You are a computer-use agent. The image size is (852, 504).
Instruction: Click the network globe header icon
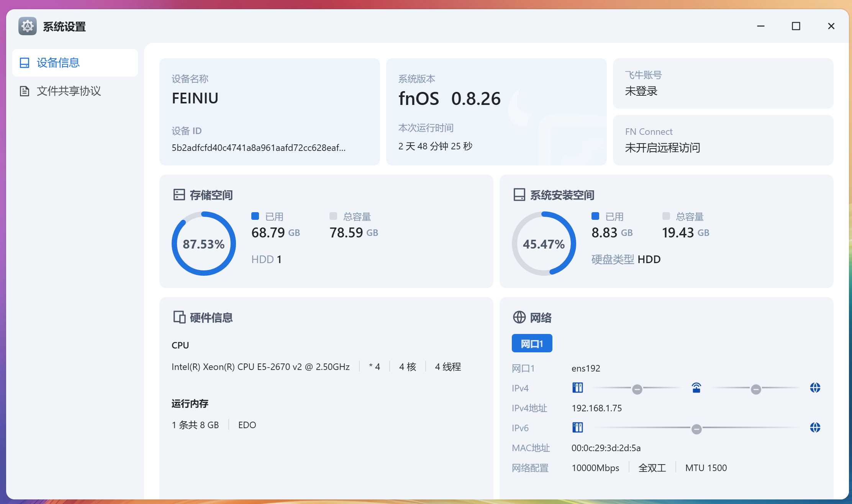pos(519,317)
